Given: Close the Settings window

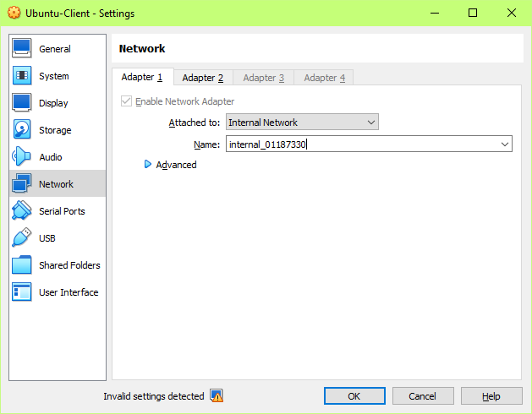Looking at the screenshot, I should point(512,13).
